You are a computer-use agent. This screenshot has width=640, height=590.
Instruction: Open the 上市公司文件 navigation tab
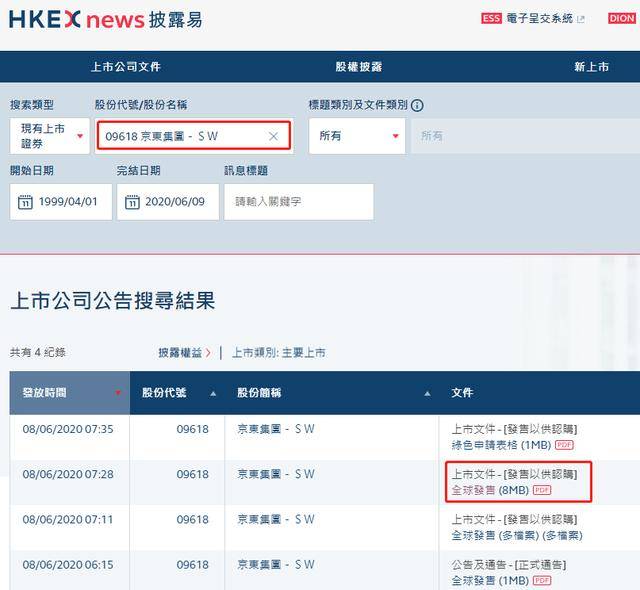coord(125,67)
